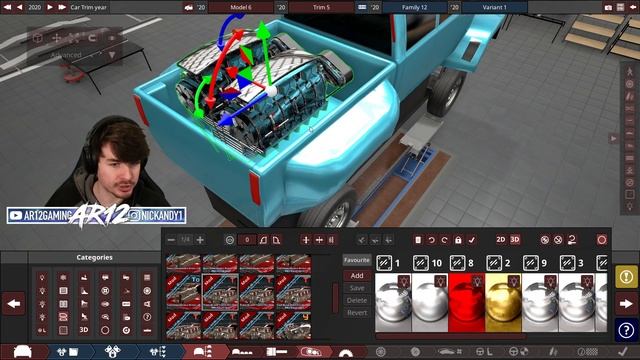Toggle light bulb on material slot 1

pos(404,281)
